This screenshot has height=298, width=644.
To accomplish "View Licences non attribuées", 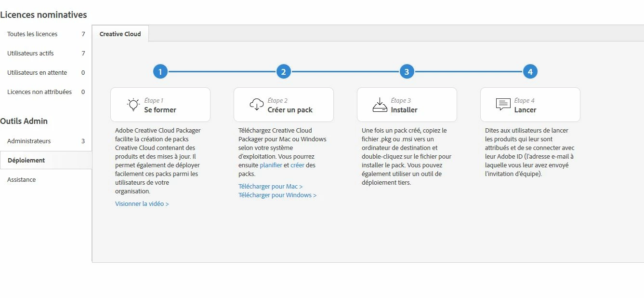I will coord(46,92).
